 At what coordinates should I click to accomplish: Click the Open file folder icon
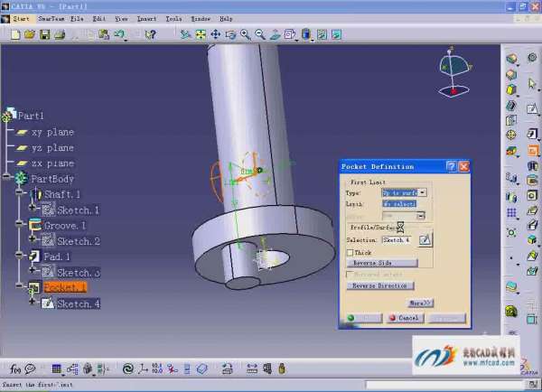29,34
